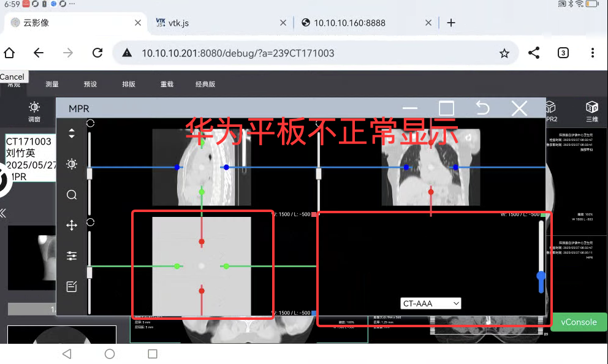Select the pan move tool

click(72, 226)
